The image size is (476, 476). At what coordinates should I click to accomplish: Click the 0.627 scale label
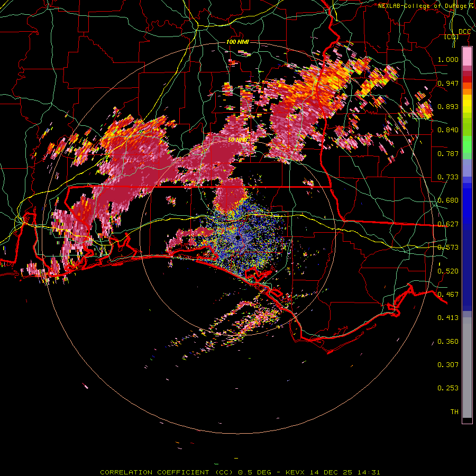click(x=448, y=224)
